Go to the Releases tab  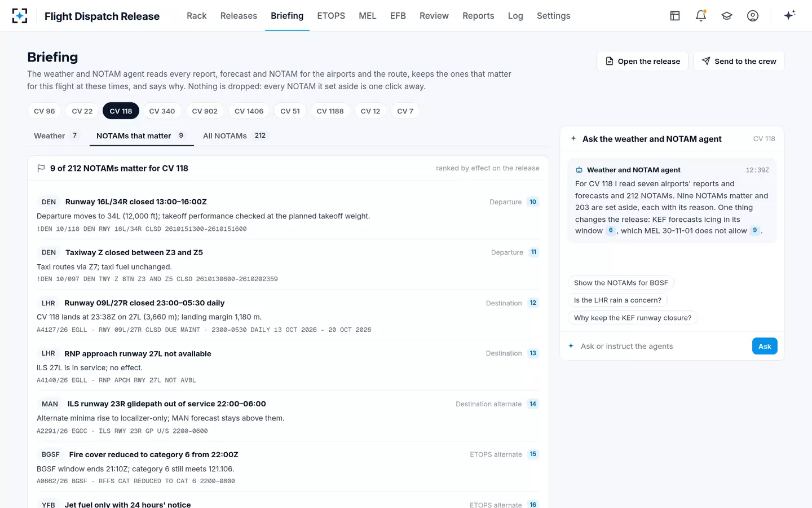coord(239,16)
